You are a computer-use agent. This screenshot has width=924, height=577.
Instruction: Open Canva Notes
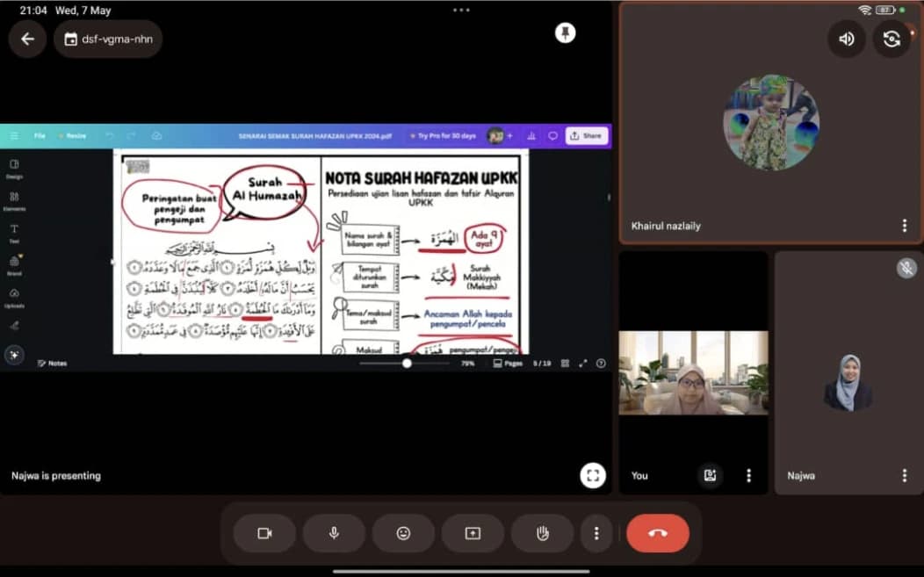click(x=52, y=364)
